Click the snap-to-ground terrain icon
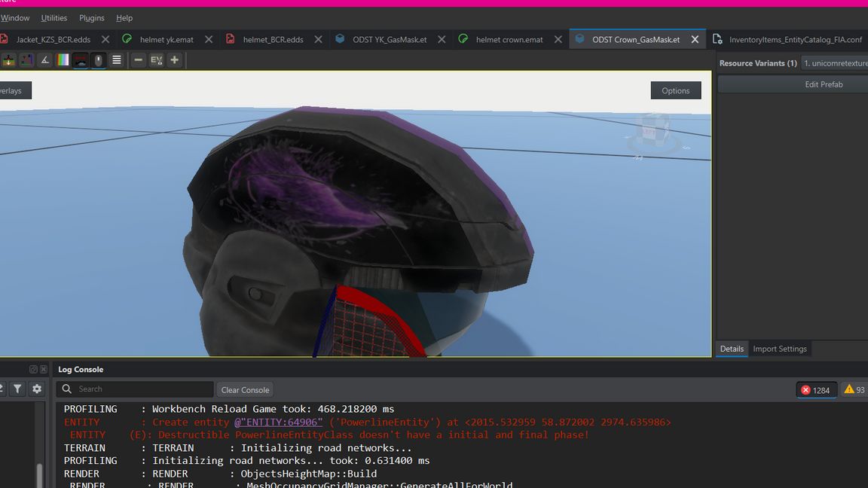 [9, 60]
